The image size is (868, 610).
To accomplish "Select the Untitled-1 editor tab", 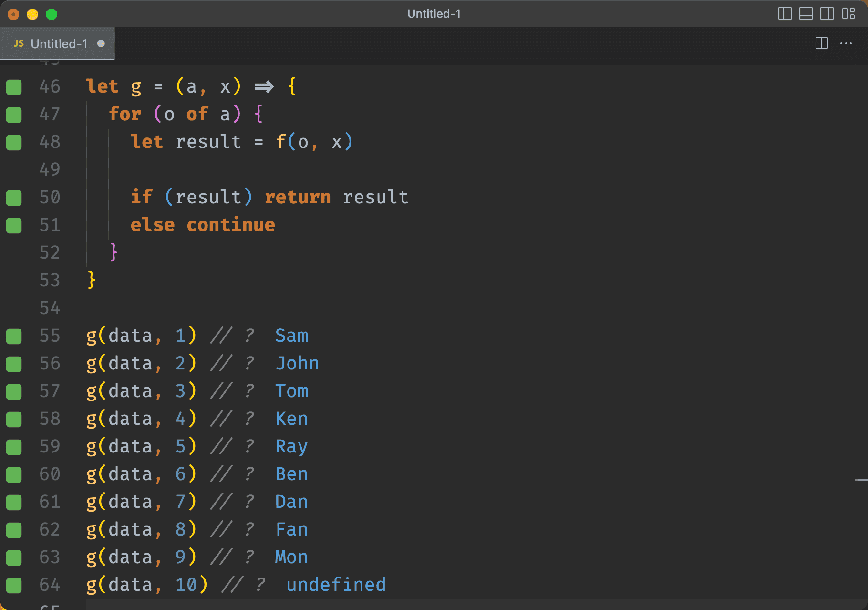I will point(59,44).
